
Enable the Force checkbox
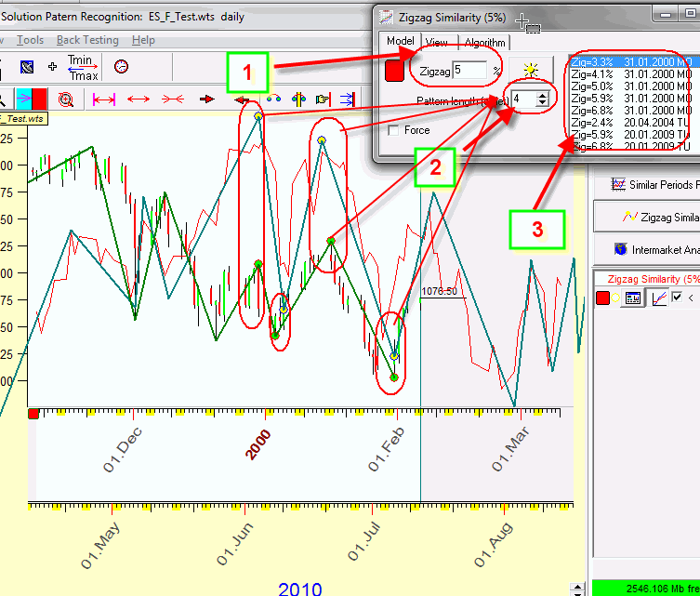tap(393, 130)
